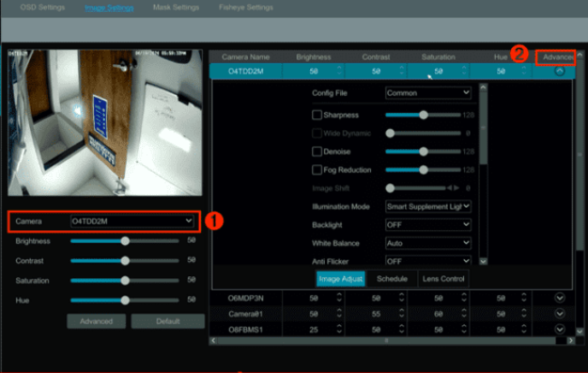Enable the Sharpness checkbox
The image size is (588, 373).
(317, 114)
